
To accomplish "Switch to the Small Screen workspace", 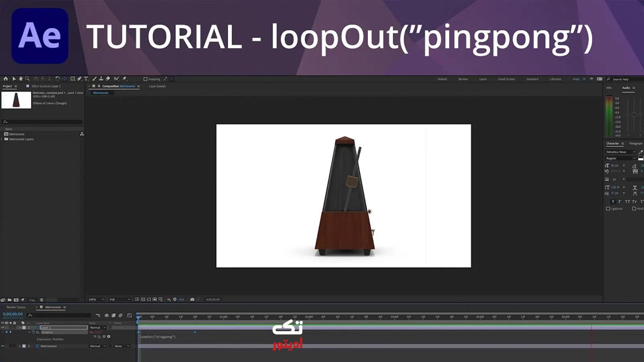I will (x=506, y=79).
